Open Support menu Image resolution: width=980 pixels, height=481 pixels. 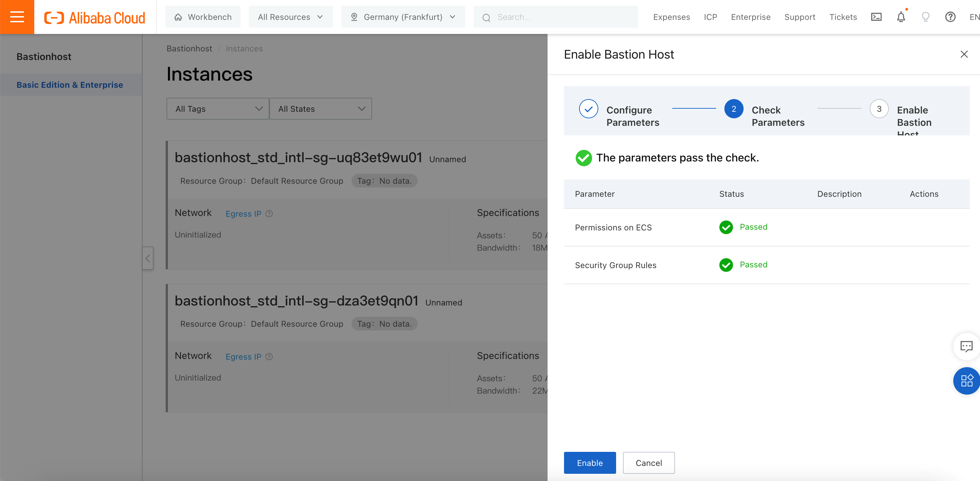pos(800,17)
